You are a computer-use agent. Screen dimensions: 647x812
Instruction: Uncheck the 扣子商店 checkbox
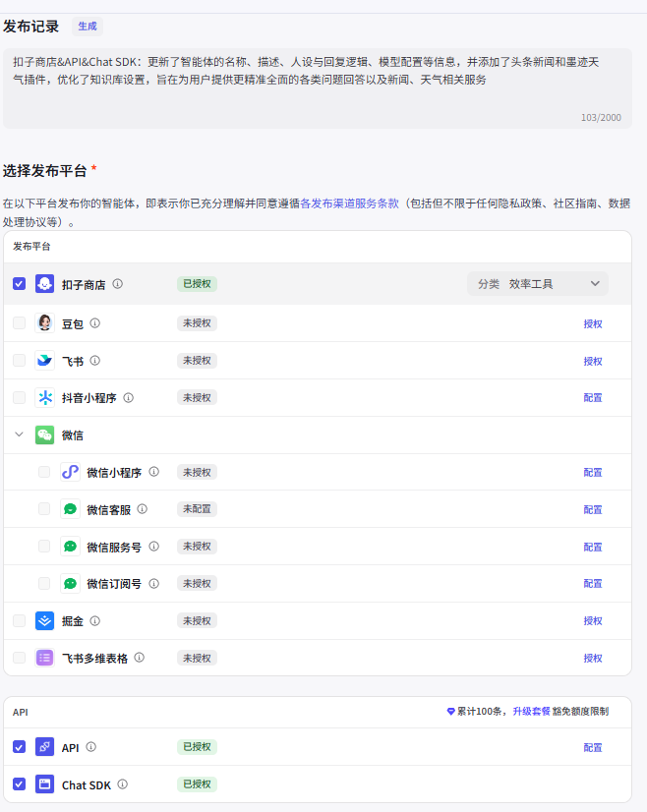[x=20, y=284]
